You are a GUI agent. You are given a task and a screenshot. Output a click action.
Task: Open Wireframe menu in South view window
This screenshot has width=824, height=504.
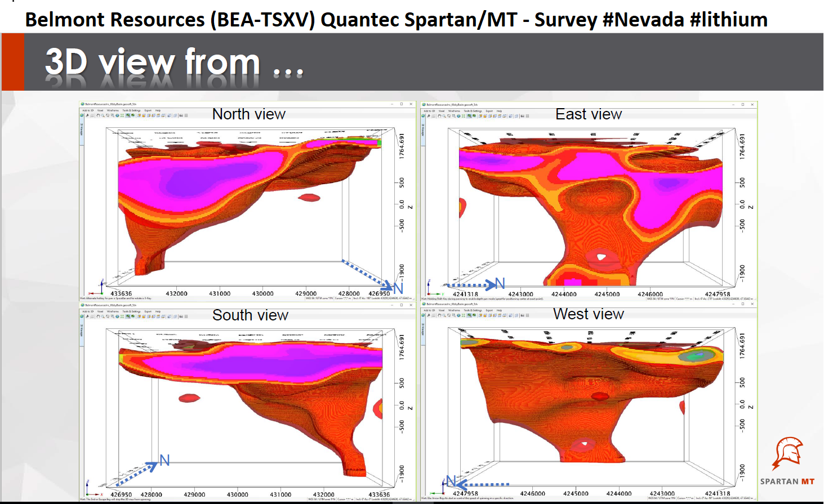pyautogui.click(x=113, y=311)
